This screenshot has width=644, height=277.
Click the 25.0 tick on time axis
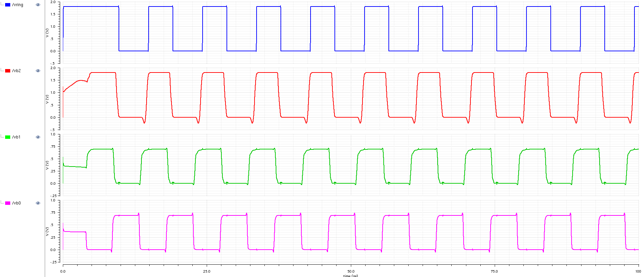click(207, 271)
